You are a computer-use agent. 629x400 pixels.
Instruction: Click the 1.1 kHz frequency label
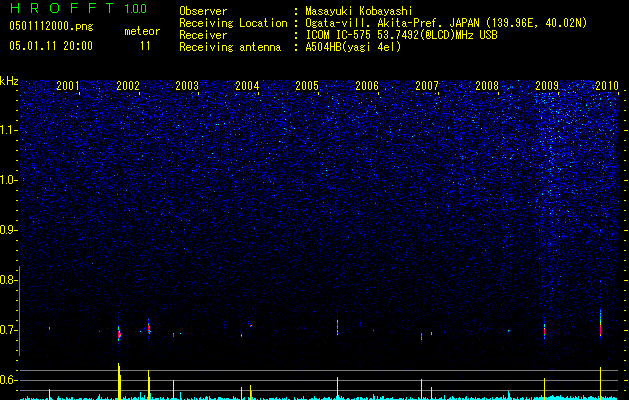pyautogui.click(x=8, y=130)
